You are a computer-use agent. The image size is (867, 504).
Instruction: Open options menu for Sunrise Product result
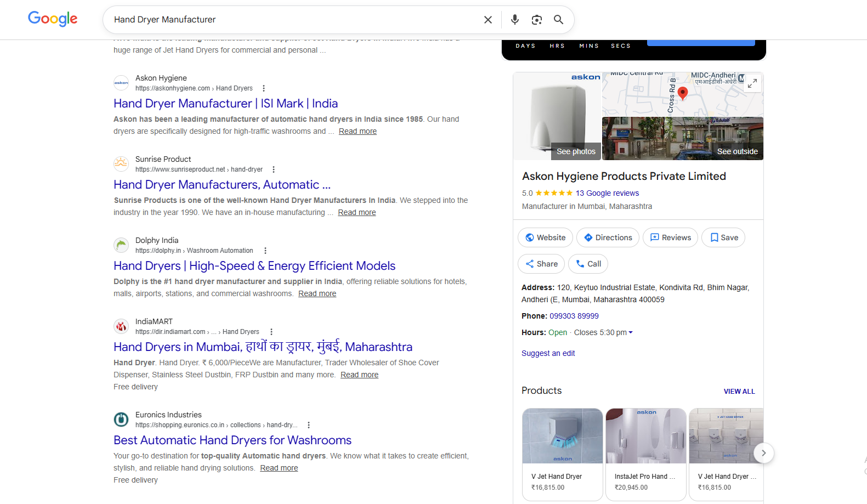pos(274,169)
